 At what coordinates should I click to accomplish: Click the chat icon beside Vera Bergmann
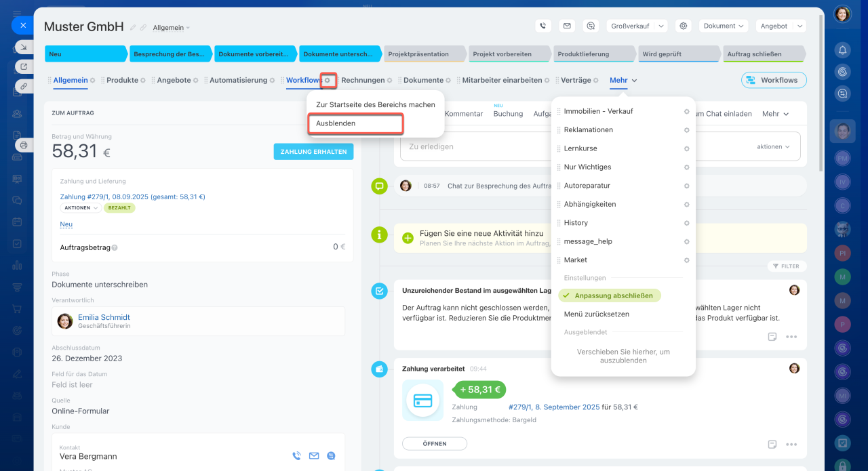(331, 456)
